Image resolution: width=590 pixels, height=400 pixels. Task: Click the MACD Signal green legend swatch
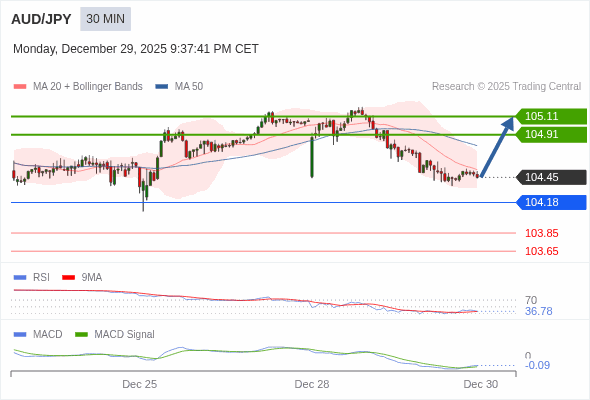81,335
